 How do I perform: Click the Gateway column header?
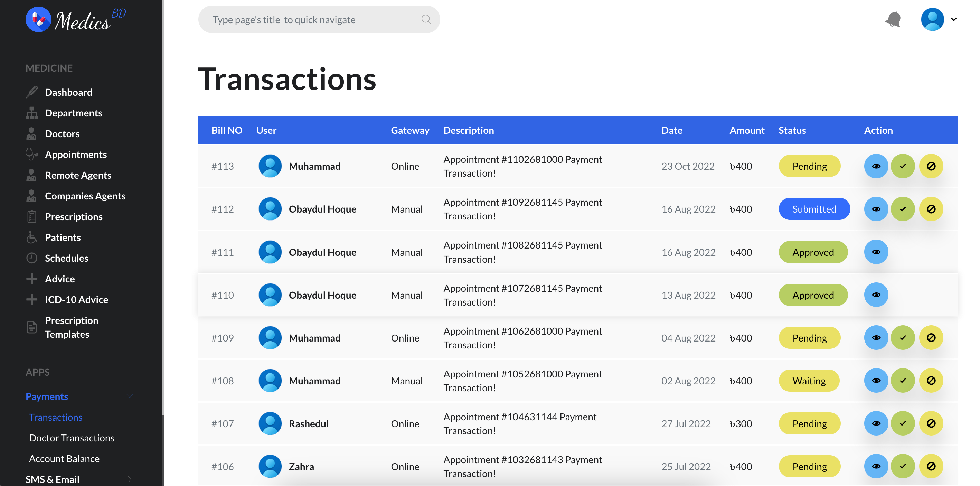(x=410, y=130)
